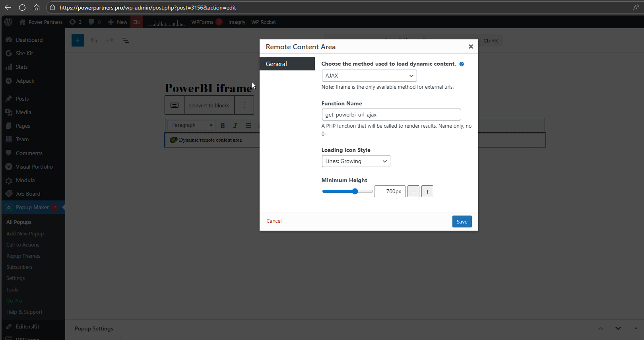Open Site Kit in the sidebar
This screenshot has width=644, height=340.
pyautogui.click(x=33, y=53)
